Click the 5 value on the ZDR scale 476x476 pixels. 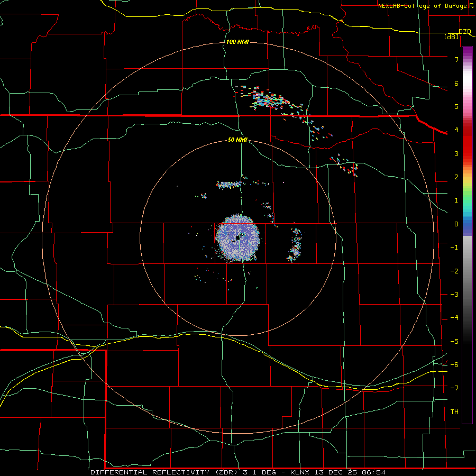click(x=456, y=106)
